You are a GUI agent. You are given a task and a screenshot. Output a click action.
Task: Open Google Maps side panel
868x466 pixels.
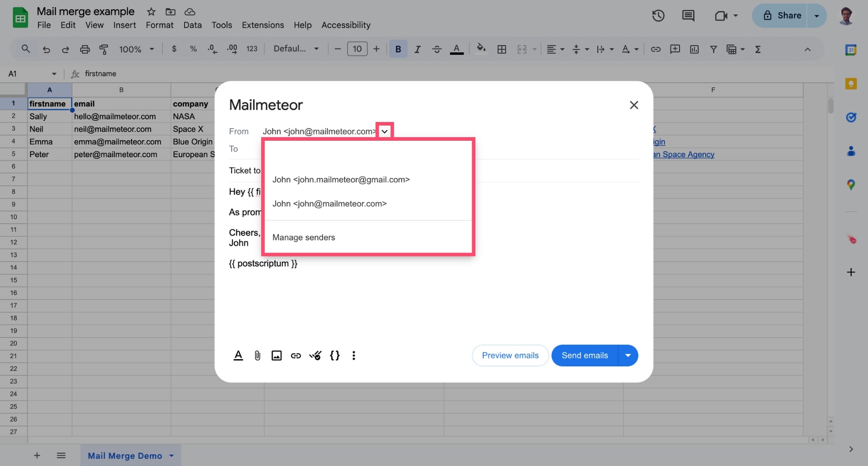pyautogui.click(x=851, y=185)
